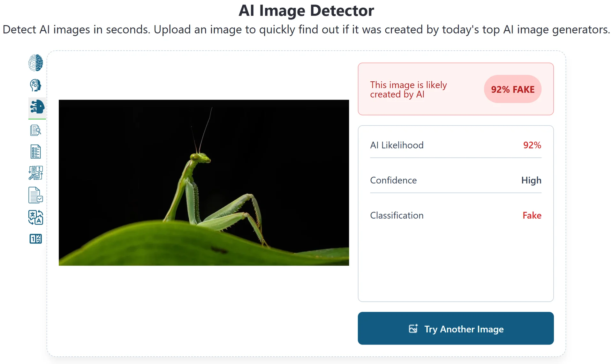613x364 pixels.
Task: Click the red Fake classification value
Action: (x=532, y=215)
